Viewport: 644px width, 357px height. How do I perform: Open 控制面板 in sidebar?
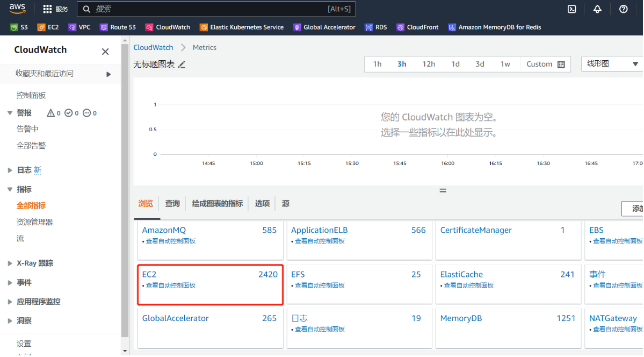31,95
